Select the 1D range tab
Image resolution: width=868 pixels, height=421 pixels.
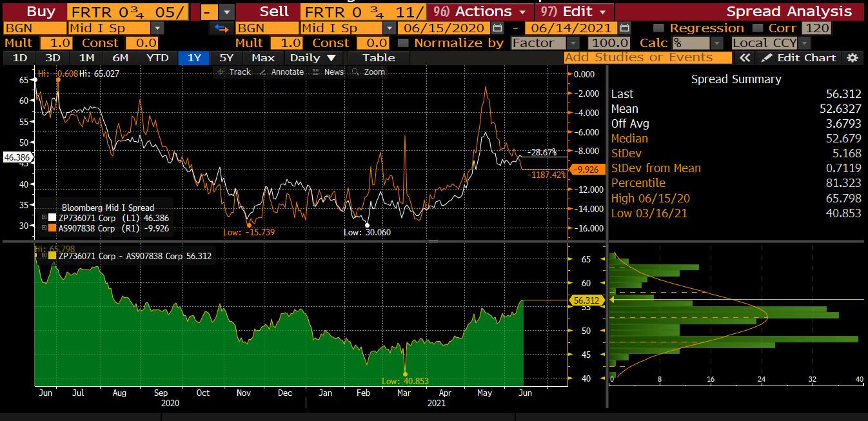[x=20, y=57]
